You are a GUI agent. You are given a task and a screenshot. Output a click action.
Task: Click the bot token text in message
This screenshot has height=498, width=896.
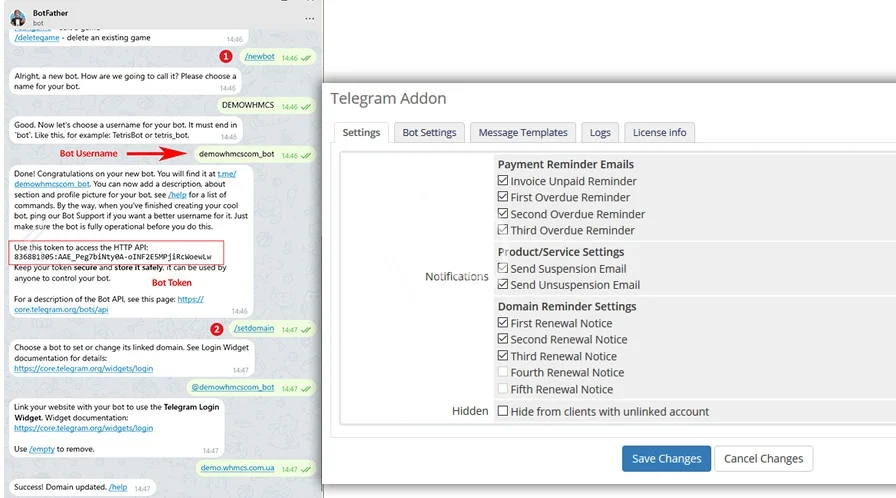pyautogui.click(x=112, y=257)
